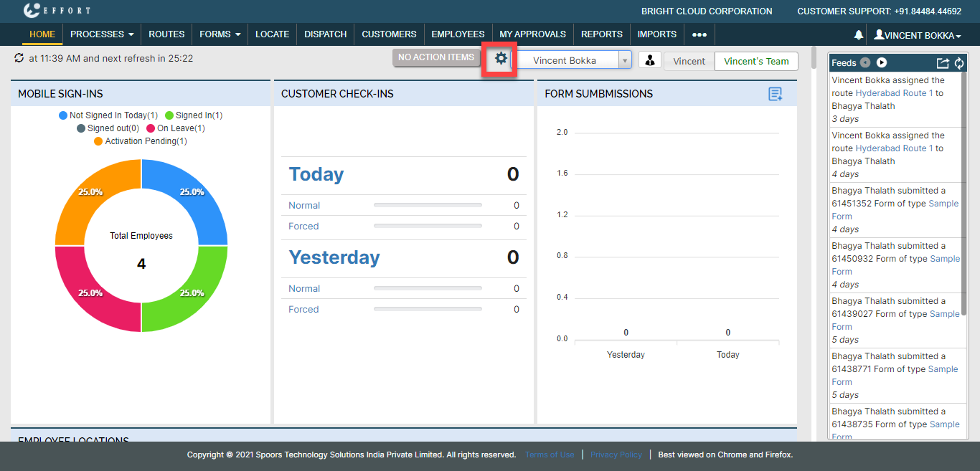Click the No Action Items button
Screen dimensions: 980x471
[x=435, y=57]
